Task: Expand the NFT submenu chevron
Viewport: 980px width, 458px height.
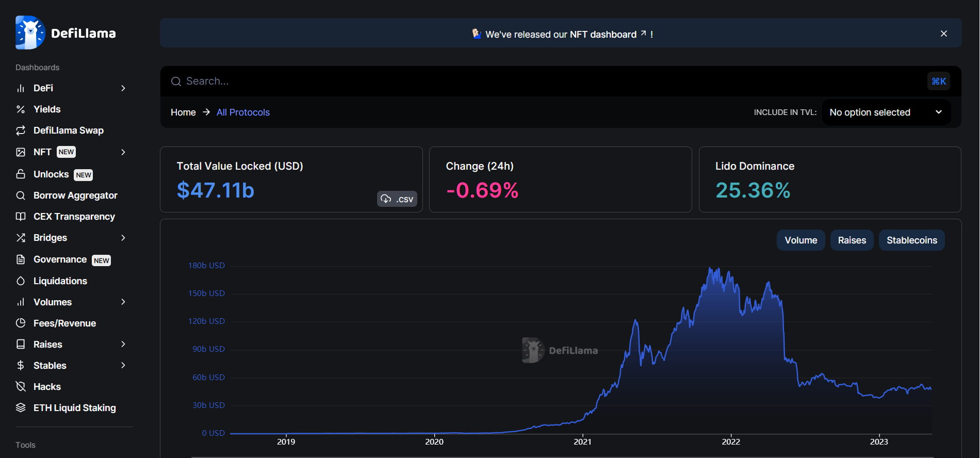Action: (123, 152)
